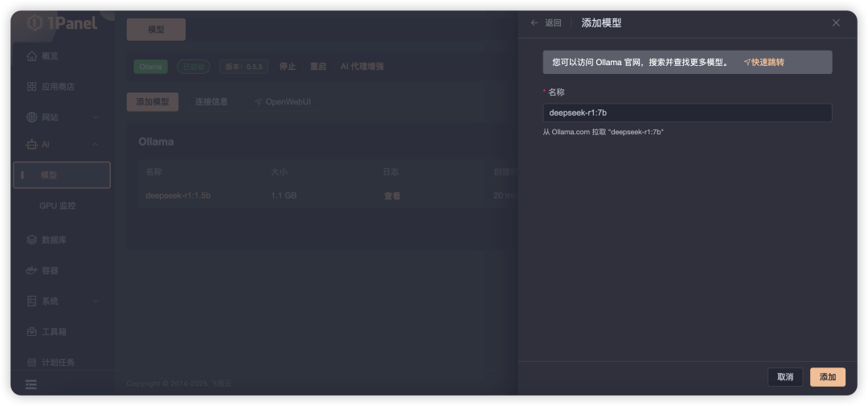Click the 版本：0.5.5 label
868x406 pixels.
click(244, 67)
